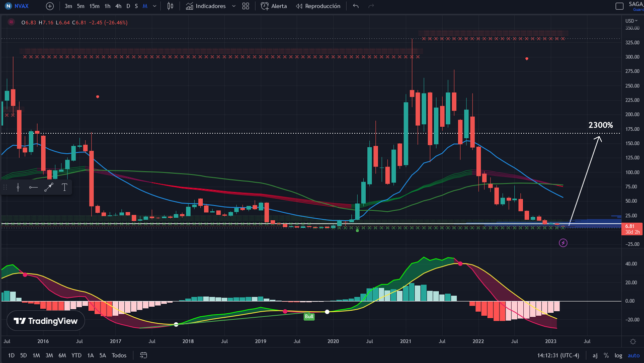Image resolution: width=644 pixels, height=363 pixels.
Task: Add a symbol to compare with plus icon
Action: click(x=49, y=6)
